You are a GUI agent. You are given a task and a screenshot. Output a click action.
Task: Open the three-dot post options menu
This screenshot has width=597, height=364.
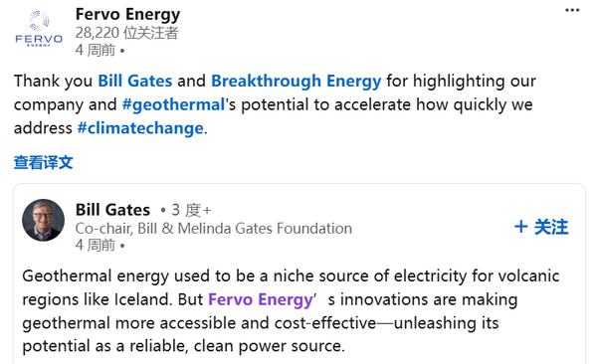click(x=572, y=10)
